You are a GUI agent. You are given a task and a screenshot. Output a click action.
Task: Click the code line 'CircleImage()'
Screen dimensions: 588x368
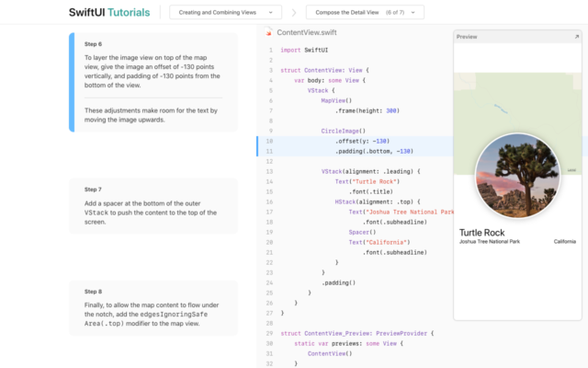tap(343, 131)
